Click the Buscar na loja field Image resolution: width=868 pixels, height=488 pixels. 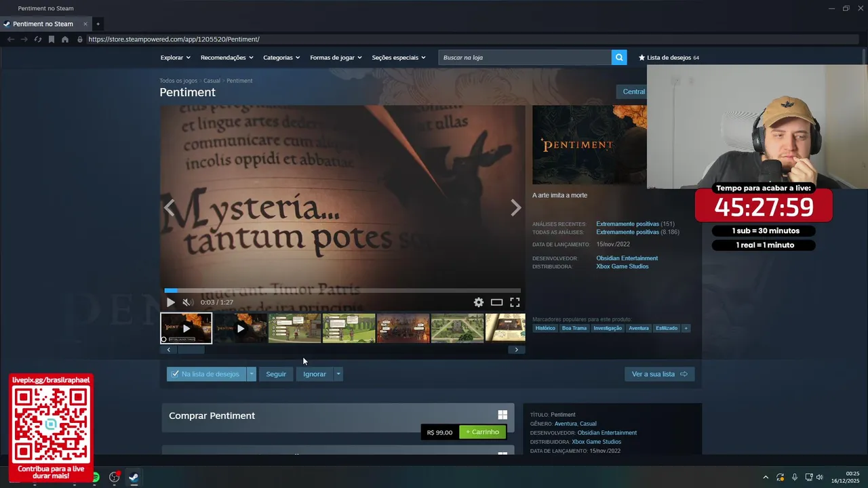coord(525,58)
